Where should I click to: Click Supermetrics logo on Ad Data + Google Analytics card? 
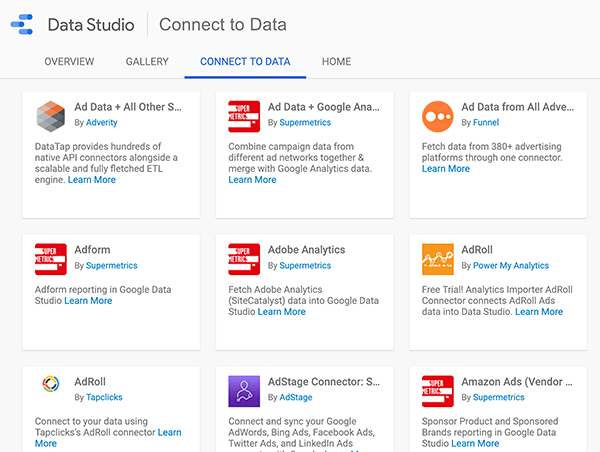coord(244,116)
